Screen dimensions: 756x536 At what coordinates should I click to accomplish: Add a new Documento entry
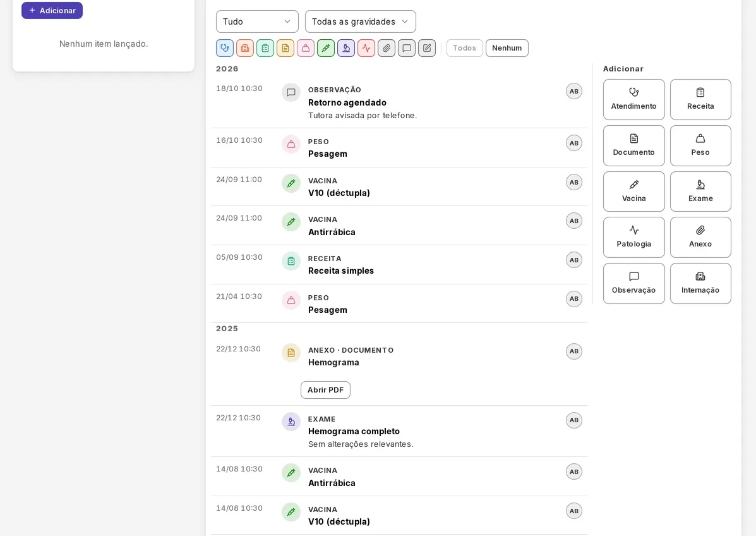click(634, 146)
